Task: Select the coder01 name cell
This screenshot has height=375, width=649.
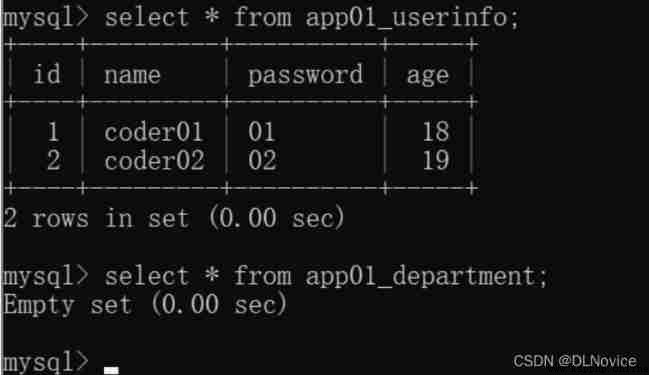Action: click(x=154, y=132)
